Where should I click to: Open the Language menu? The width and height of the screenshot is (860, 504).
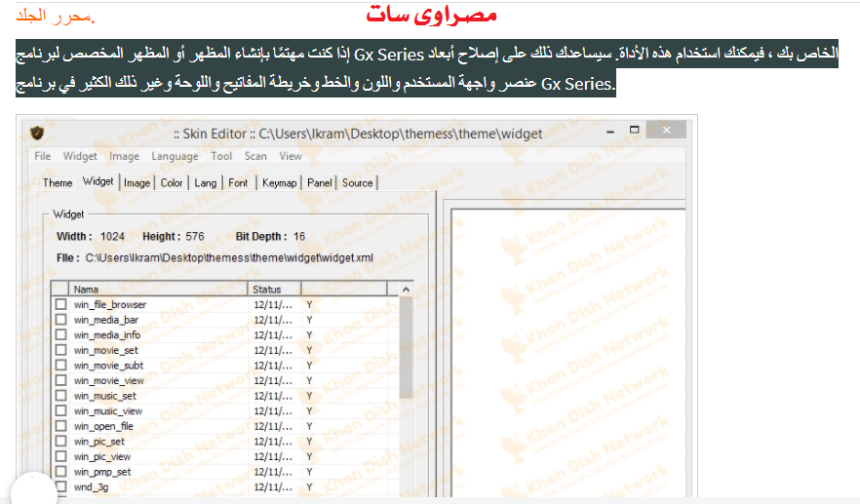[x=175, y=156]
